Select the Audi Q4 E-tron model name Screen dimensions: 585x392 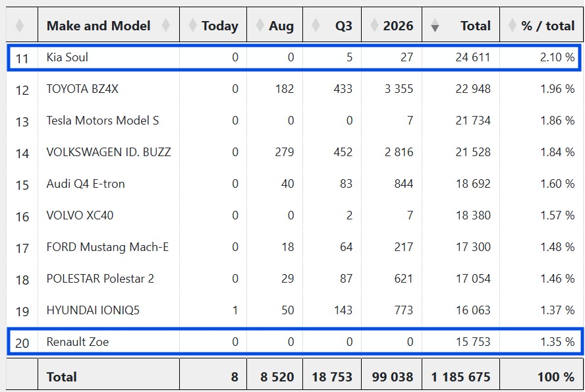point(86,184)
